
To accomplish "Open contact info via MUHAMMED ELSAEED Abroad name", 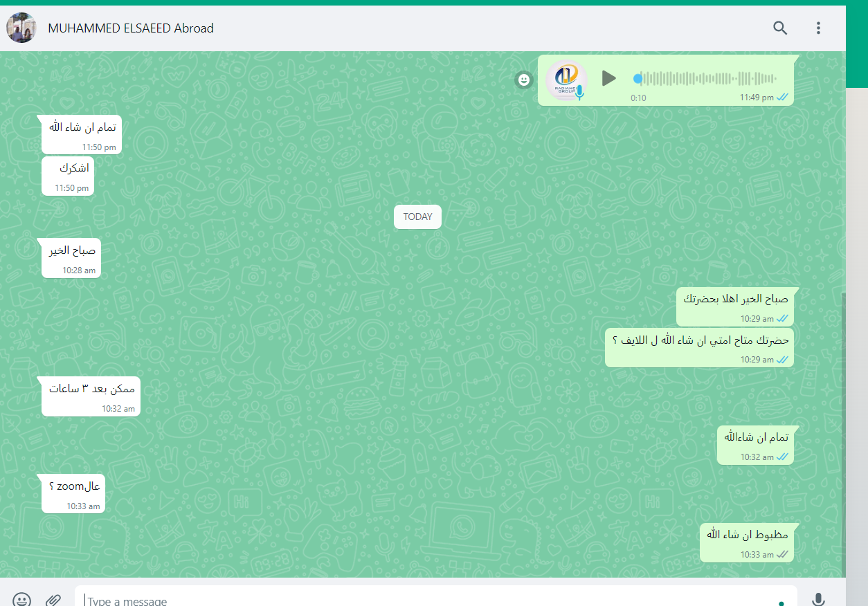I will pyautogui.click(x=131, y=28).
